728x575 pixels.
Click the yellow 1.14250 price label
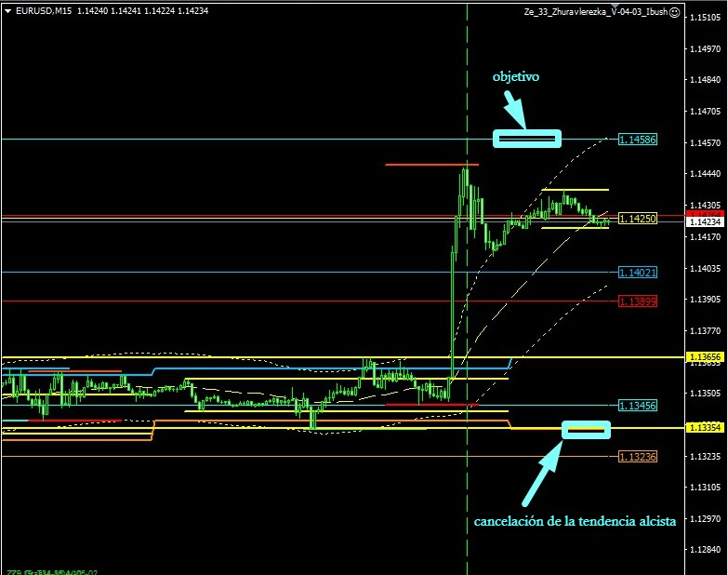pyautogui.click(x=638, y=219)
